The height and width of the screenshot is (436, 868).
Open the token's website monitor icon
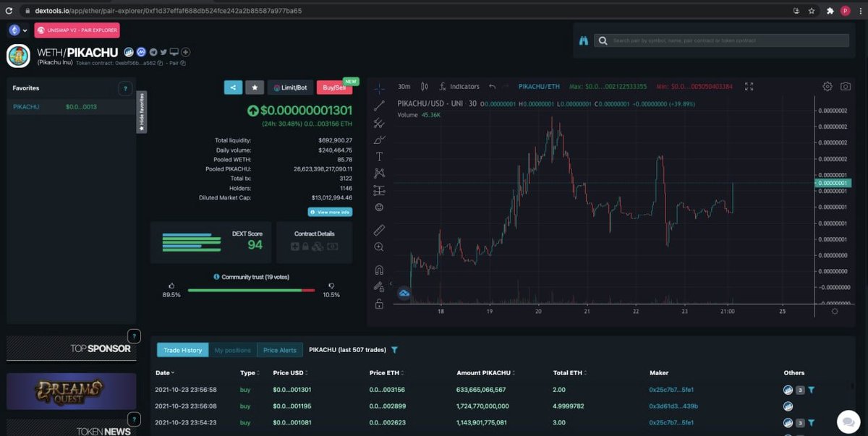(x=174, y=52)
